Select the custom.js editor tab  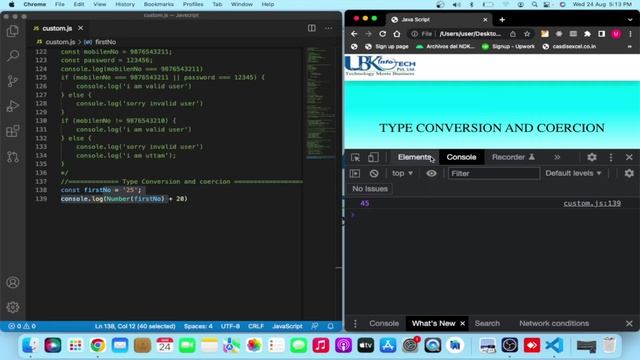57,28
